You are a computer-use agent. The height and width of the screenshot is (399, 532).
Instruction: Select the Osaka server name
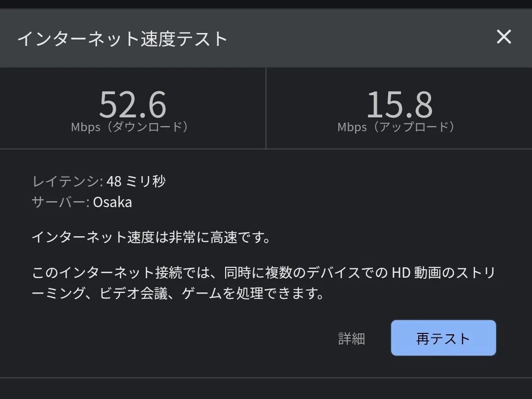point(112,202)
